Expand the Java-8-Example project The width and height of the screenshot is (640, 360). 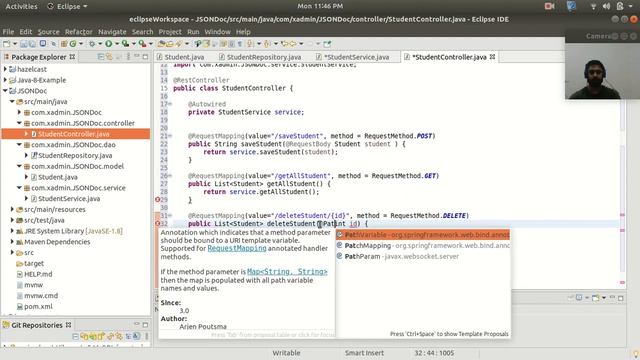(x=5, y=80)
